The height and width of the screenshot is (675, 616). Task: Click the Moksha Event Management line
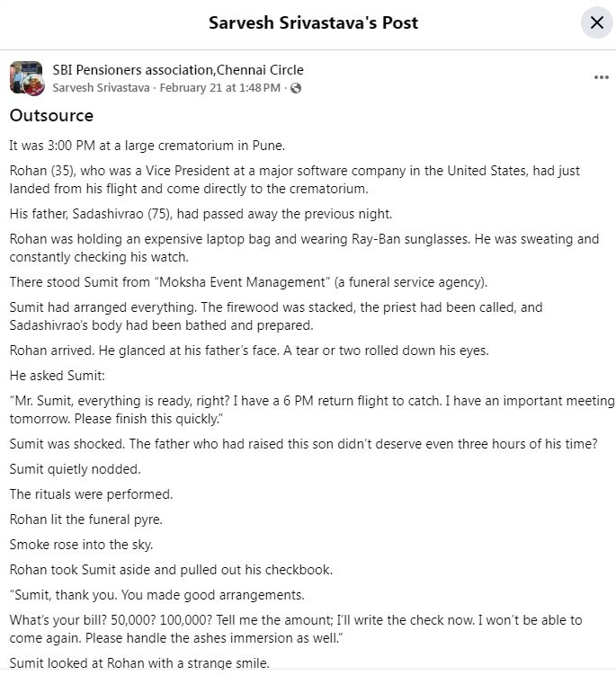248,282
